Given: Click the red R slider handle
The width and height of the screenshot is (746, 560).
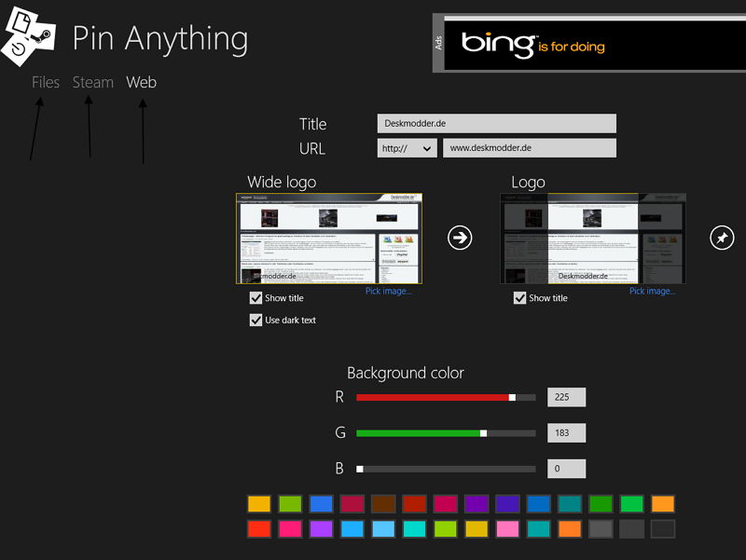Looking at the screenshot, I should tap(512, 398).
